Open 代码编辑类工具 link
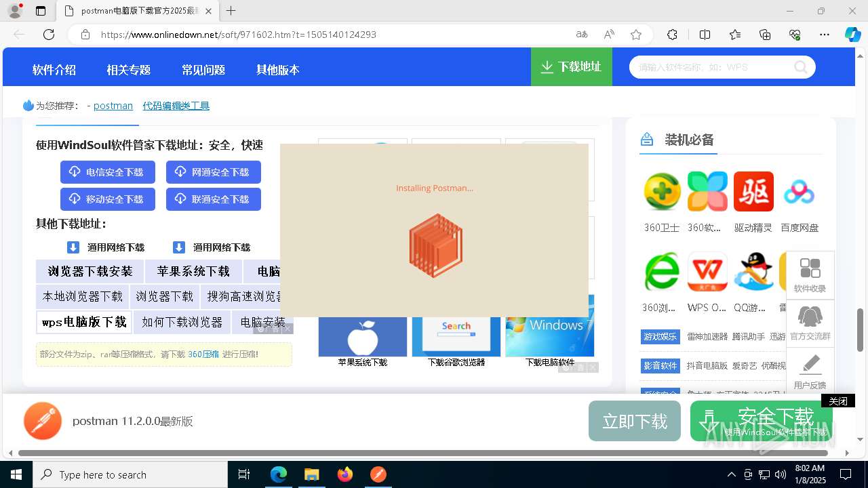 click(x=176, y=106)
